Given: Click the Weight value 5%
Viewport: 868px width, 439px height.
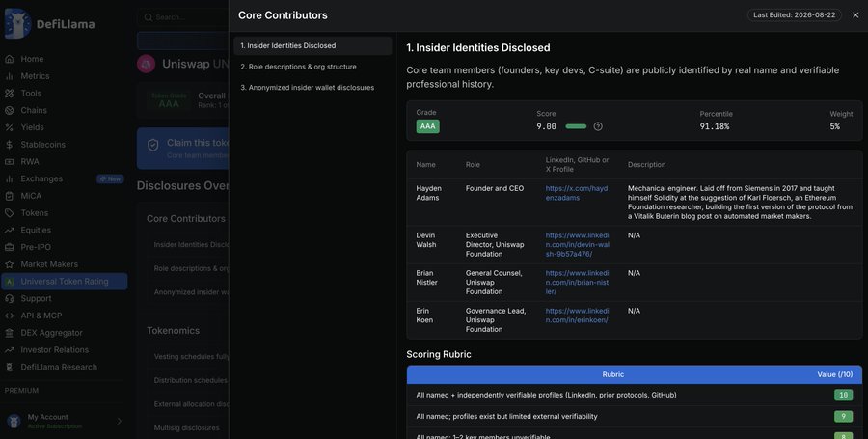Looking at the screenshot, I should pyautogui.click(x=835, y=126).
